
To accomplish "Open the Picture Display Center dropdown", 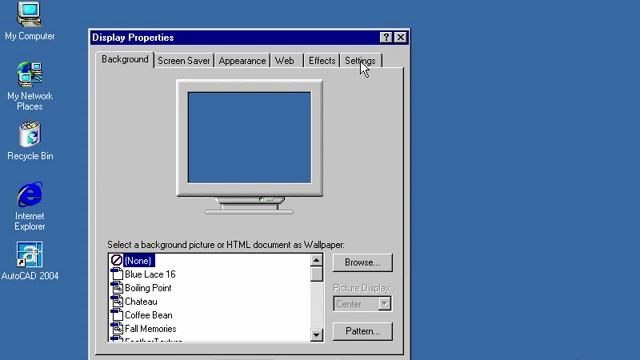I will tap(362, 304).
